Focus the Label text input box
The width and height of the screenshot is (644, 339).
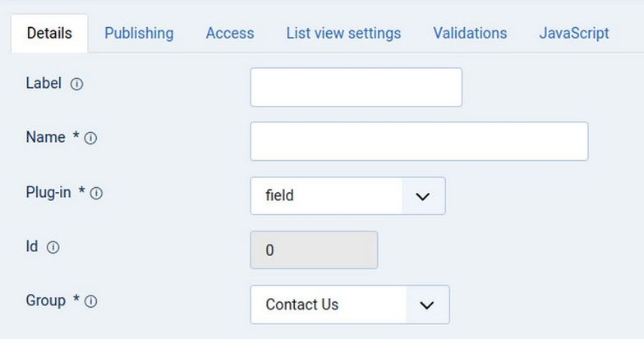pyautogui.click(x=356, y=87)
